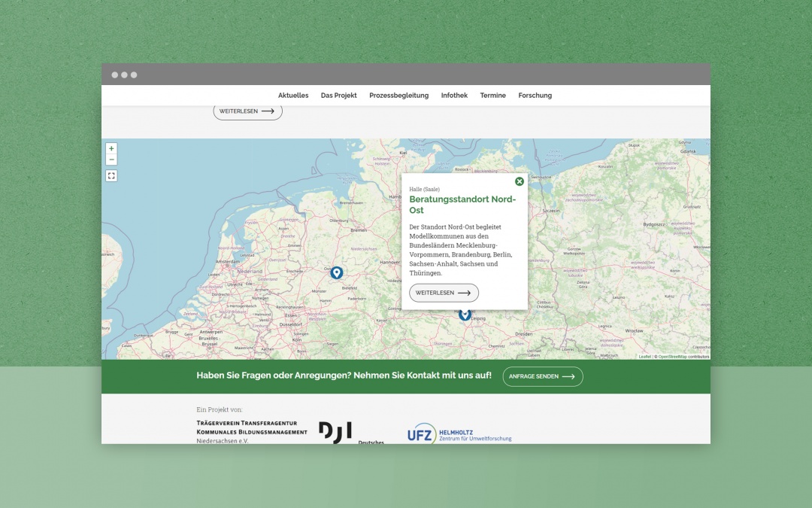Image resolution: width=812 pixels, height=508 pixels.
Task: Open the Aktuelles menu item
Action: (x=293, y=96)
